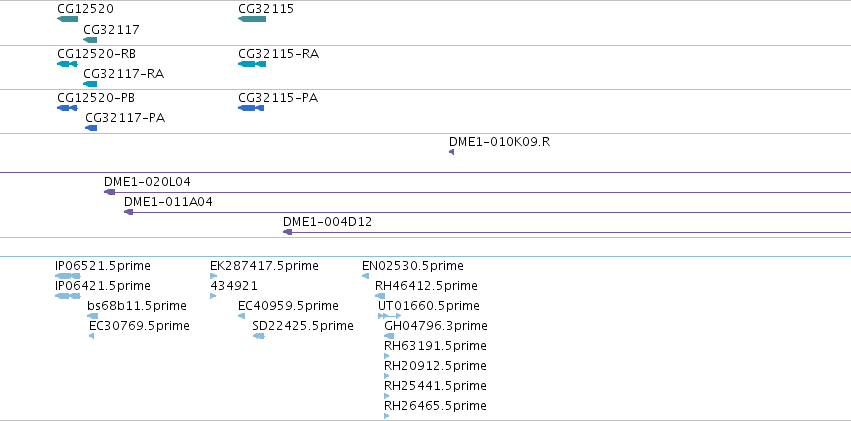Click the CG12520 gene arrow glyph
Viewport: 851px width, 421px height.
pos(68,19)
